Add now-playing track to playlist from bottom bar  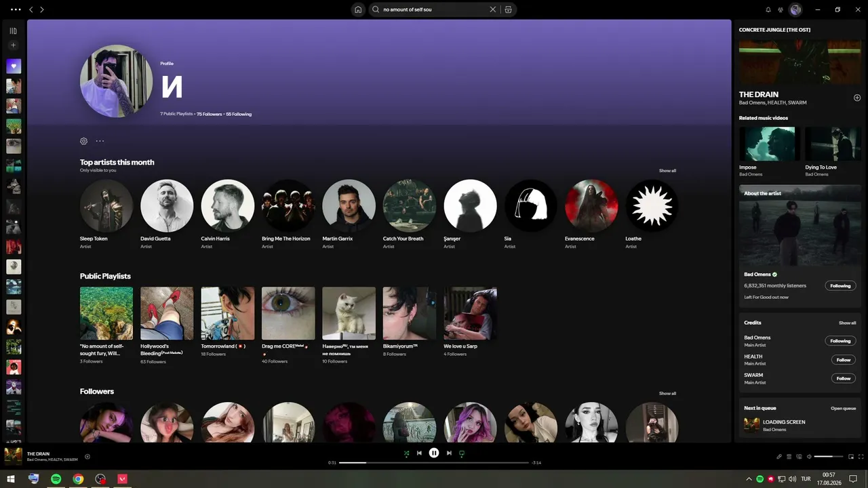[87, 456]
